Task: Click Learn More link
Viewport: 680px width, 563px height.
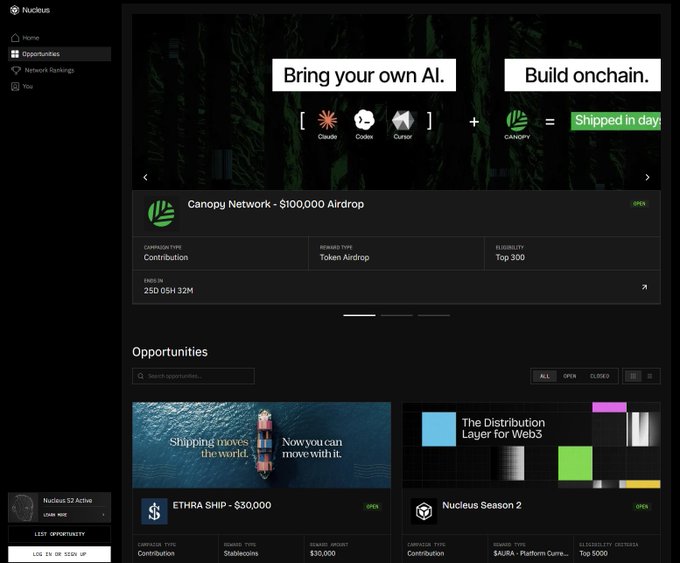Action: click(x=55, y=515)
